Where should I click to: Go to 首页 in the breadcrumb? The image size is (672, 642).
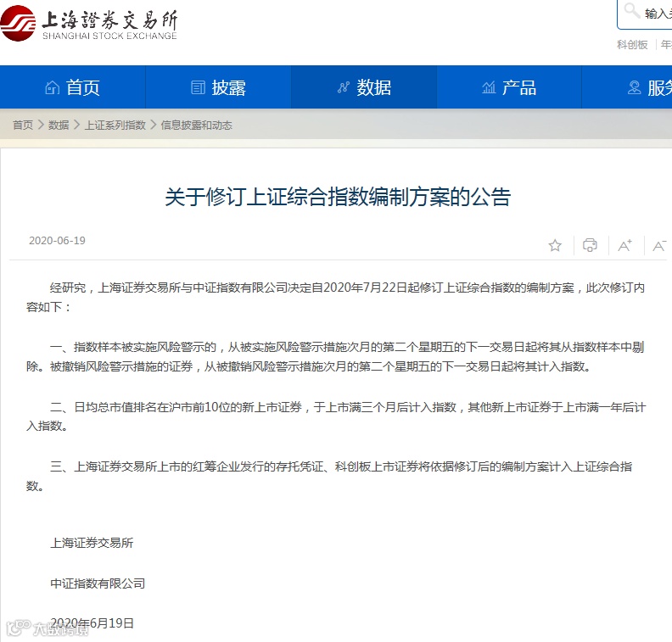click(23, 125)
